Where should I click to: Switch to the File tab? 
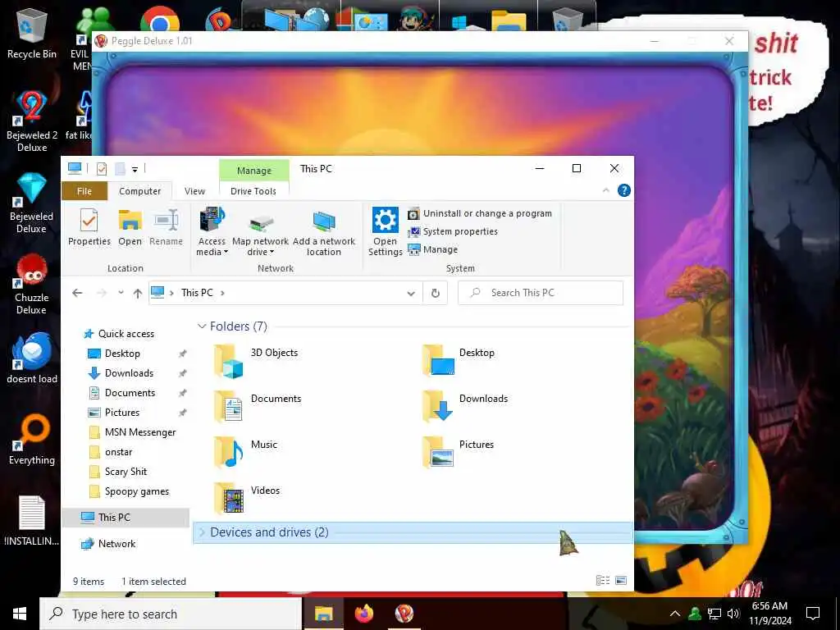tap(84, 191)
